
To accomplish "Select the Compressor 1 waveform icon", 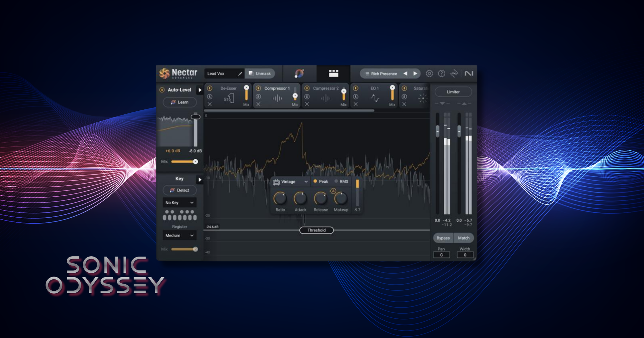I will click(277, 98).
